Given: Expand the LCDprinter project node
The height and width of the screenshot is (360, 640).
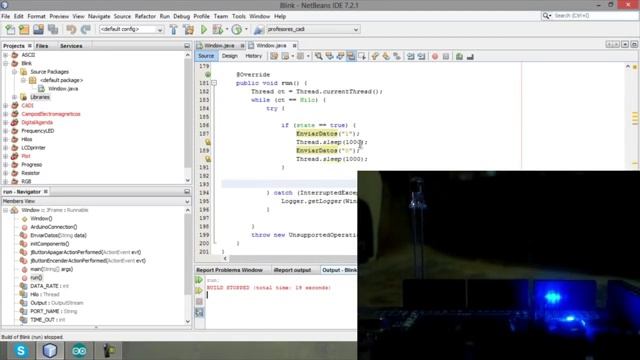Looking at the screenshot, I should tap(6, 148).
